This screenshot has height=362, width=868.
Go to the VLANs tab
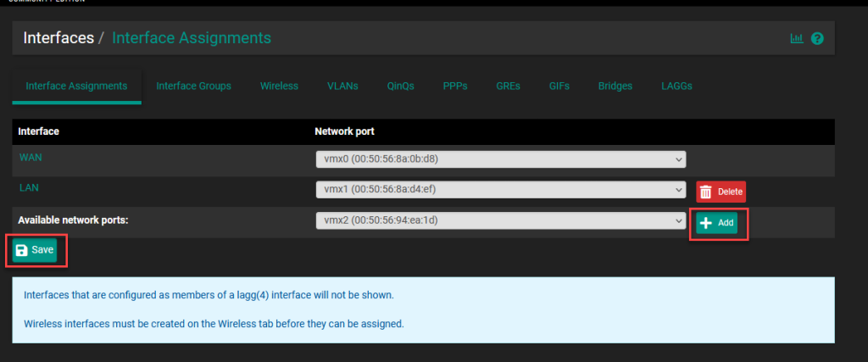tap(342, 86)
